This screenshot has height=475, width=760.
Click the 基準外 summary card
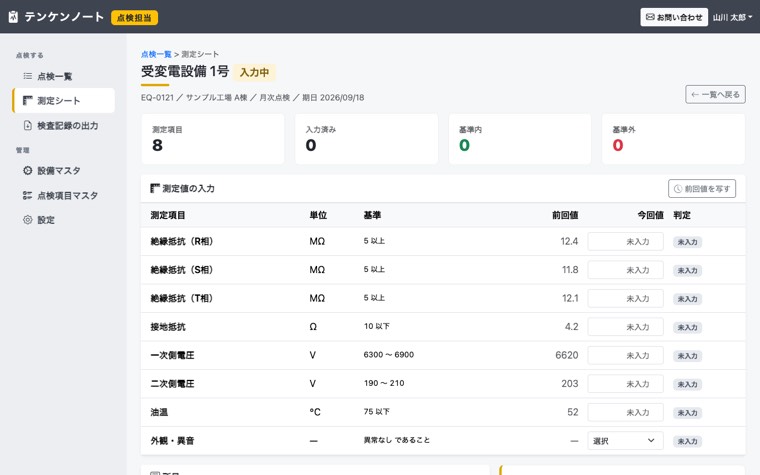673,139
